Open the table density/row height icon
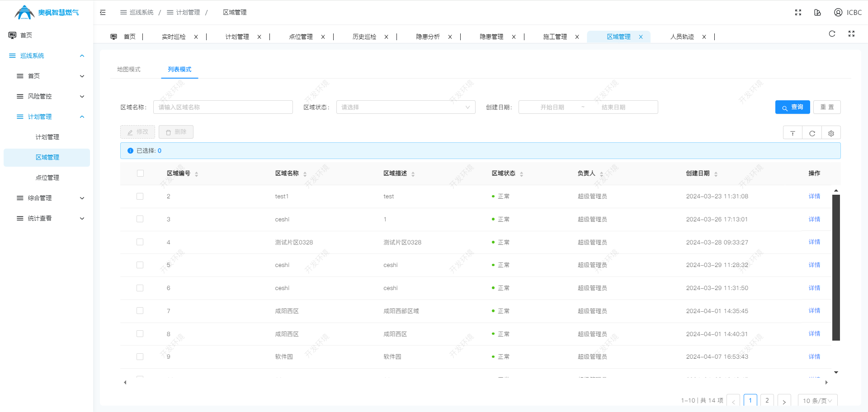This screenshot has height=412, width=868. pos(793,133)
